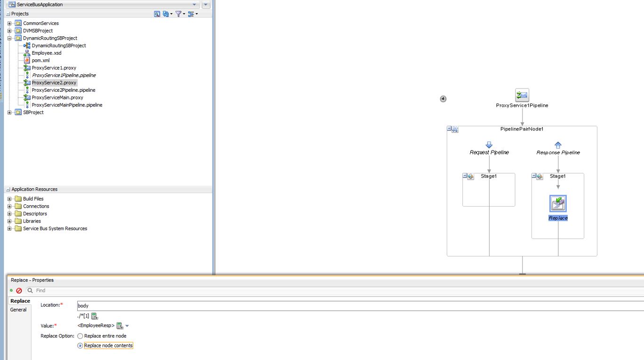Select the Replace entire node option

point(80,336)
